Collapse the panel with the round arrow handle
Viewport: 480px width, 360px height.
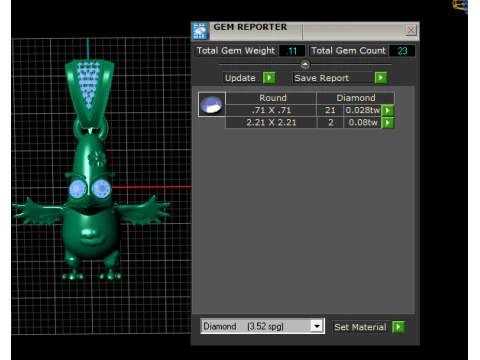point(305,64)
